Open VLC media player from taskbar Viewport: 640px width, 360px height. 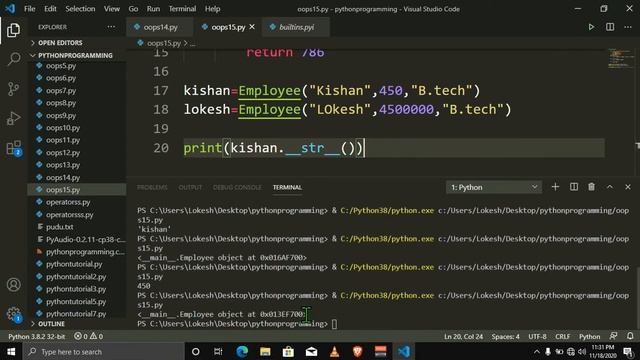pyautogui.click(x=334, y=351)
